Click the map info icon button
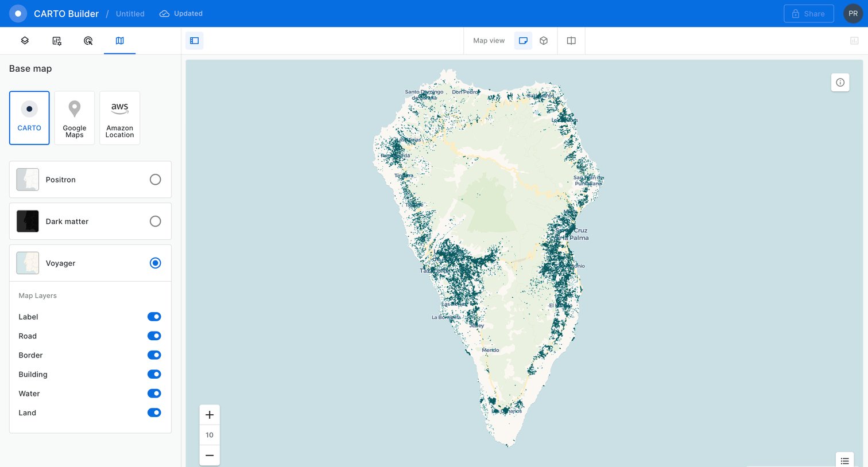 point(840,83)
